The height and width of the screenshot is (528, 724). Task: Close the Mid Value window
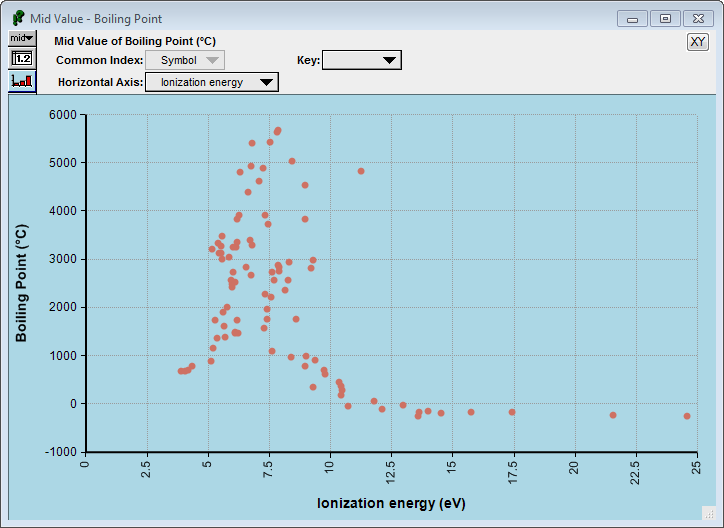[x=698, y=19]
